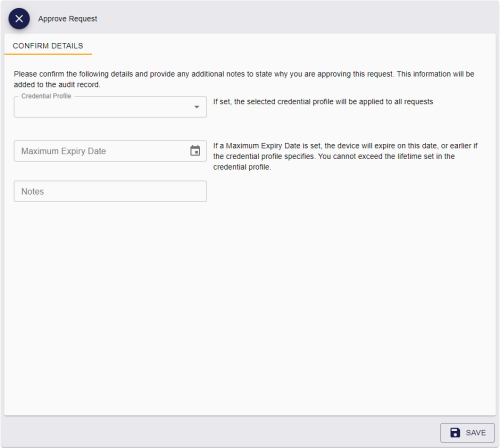Focus the Maximum Expiry Date field
Screen dimensions: 500x448
point(110,151)
